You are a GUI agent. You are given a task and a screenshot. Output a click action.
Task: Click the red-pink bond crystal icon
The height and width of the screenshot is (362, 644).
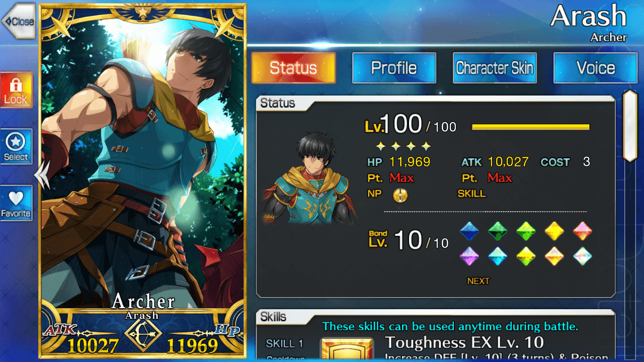[582, 231]
